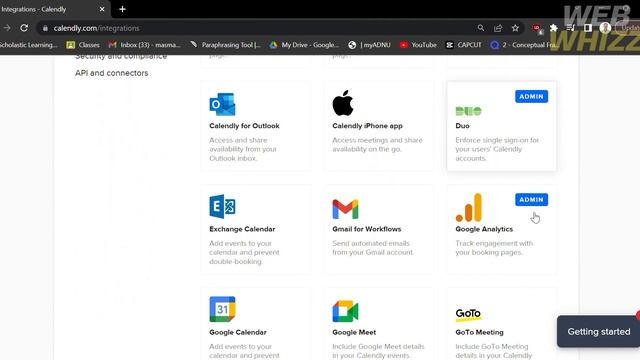Image resolution: width=640 pixels, height=360 pixels.
Task: Reload the page with the refresh icon
Action: tap(24, 28)
